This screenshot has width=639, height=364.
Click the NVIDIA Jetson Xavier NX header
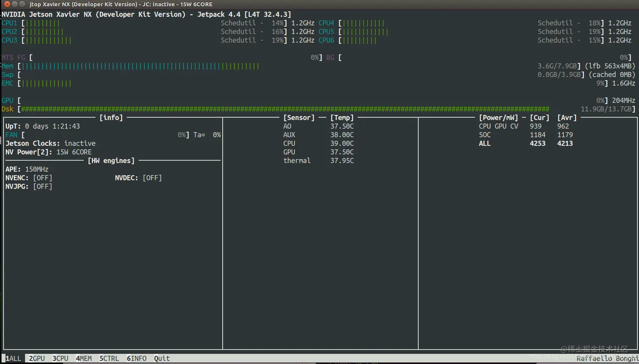click(x=146, y=14)
